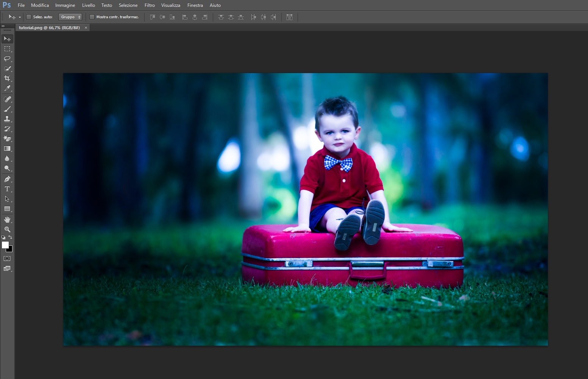Select the Spot Healing Brush tool
This screenshot has width=588, height=379.
point(7,99)
